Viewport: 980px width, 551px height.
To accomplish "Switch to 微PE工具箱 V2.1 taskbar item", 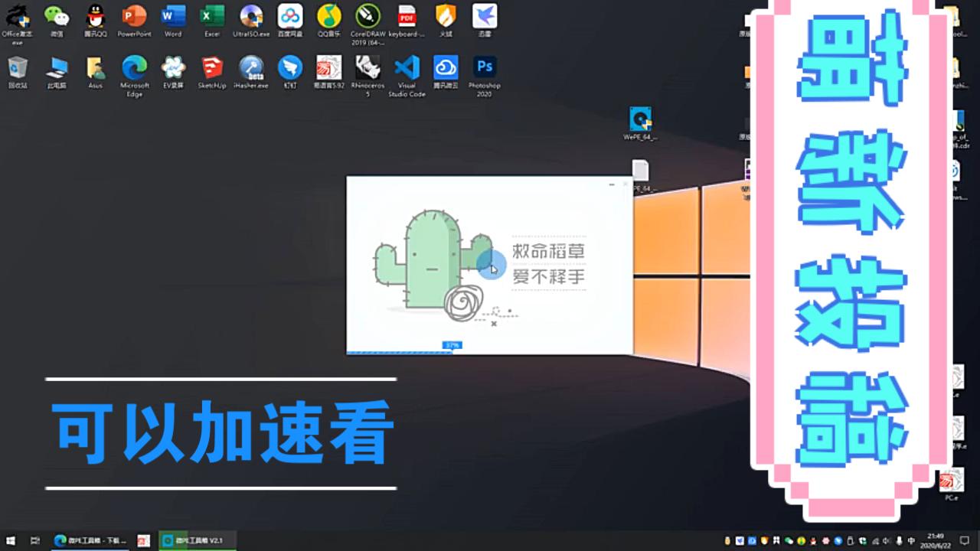I will click(197, 540).
